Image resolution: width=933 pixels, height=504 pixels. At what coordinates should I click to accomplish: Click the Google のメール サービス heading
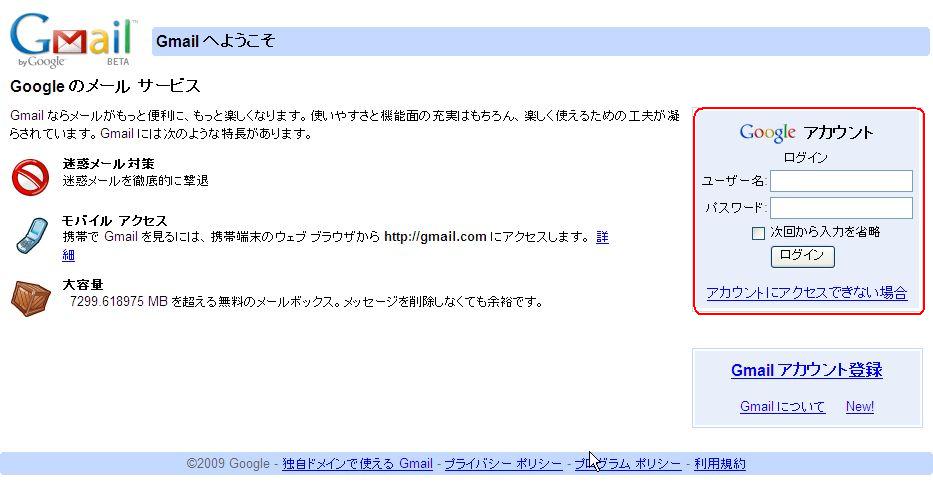click(105, 86)
